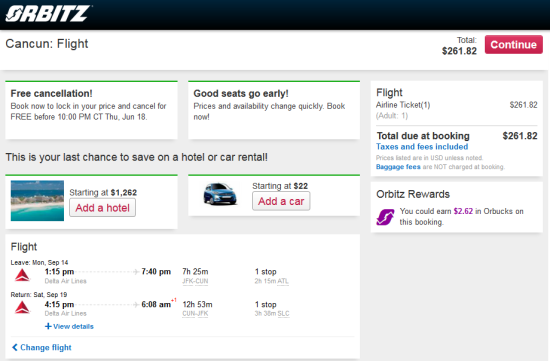Screen dimensions: 550x361
Task: Go back via Change flight link
Action: (46, 347)
